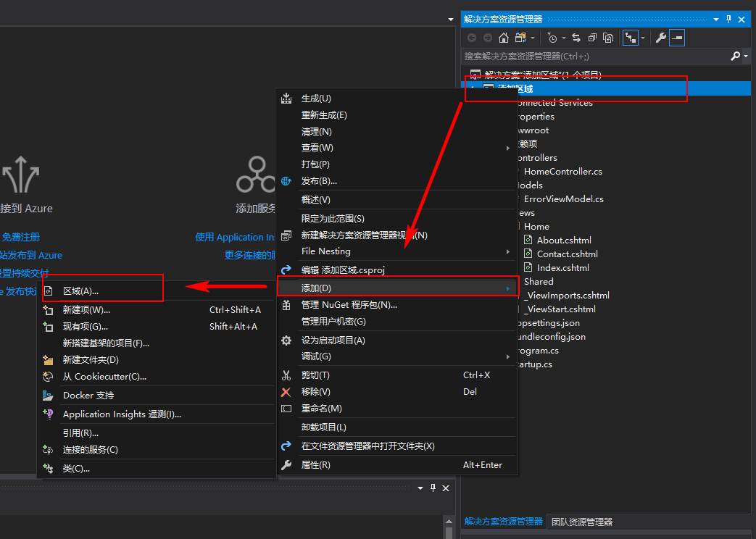This screenshot has width=756, height=539.
Task: Select HomeController.cs in the solution tree
Action: point(562,172)
